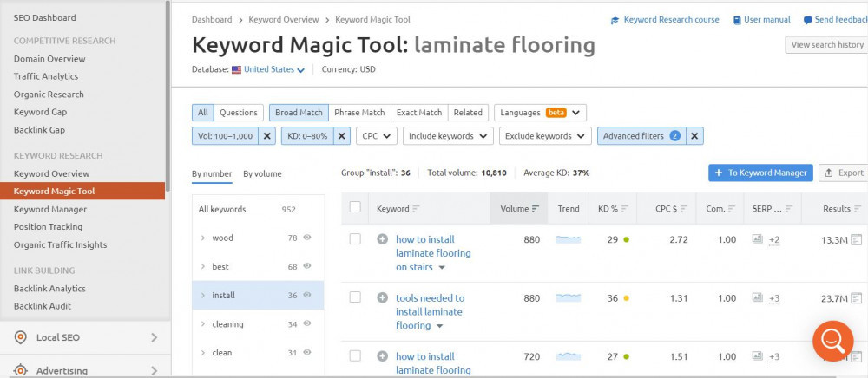Expand the wood keyword group

coord(203,238)
